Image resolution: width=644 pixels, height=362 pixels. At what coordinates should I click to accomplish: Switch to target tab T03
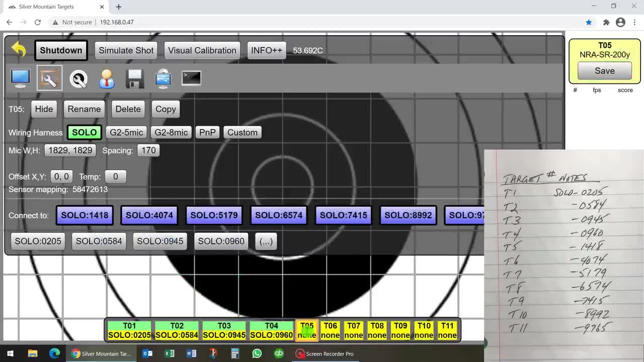click(224, 330)
